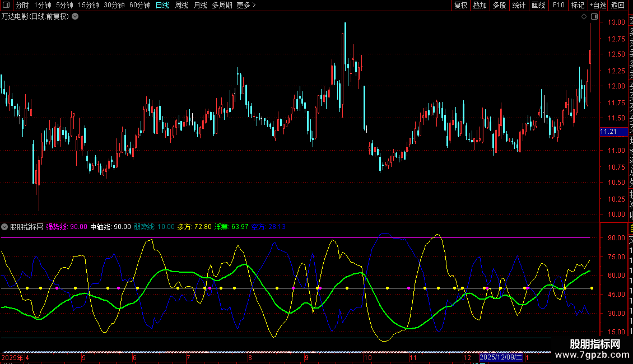The width and height of the screenshot is (633, 364).
Task: Expand the 万达电影 chart title dropdown
Action: [75, 16]
